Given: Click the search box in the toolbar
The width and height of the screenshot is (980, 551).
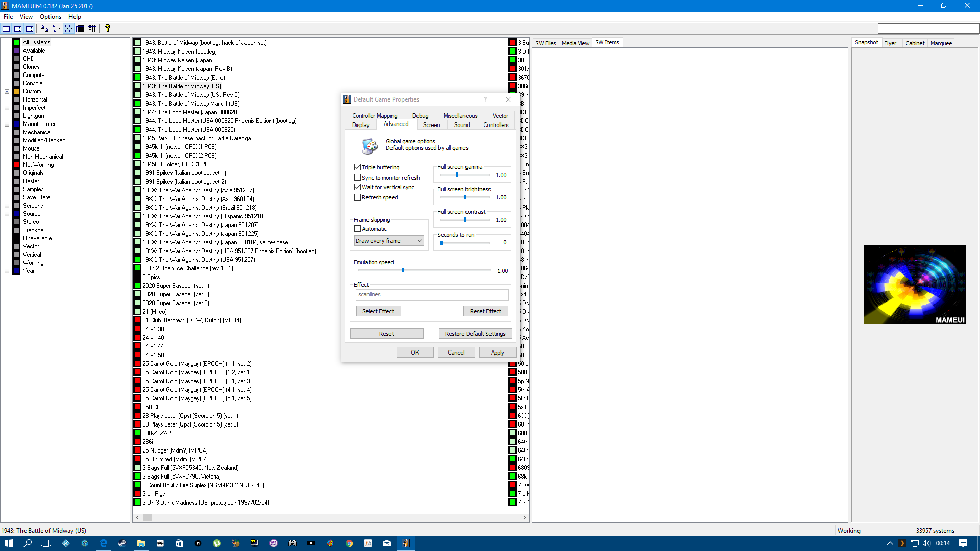Looking at the screenshot, I should pos(928,29).
